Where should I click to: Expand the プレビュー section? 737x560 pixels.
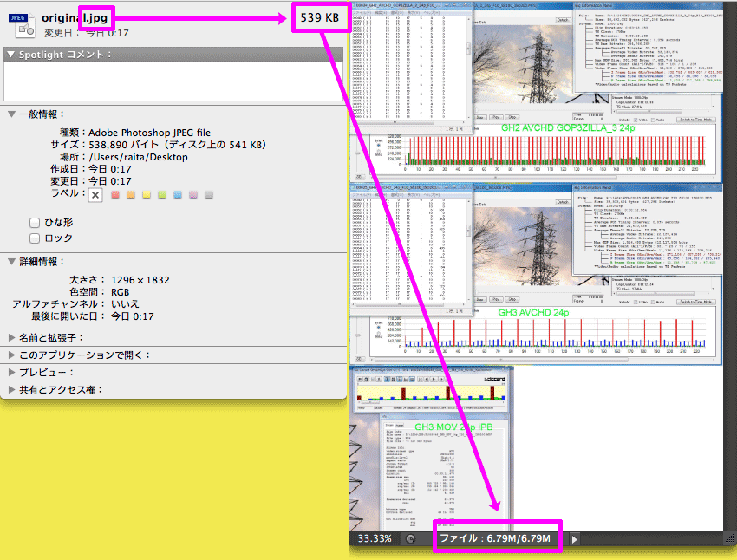10,372
